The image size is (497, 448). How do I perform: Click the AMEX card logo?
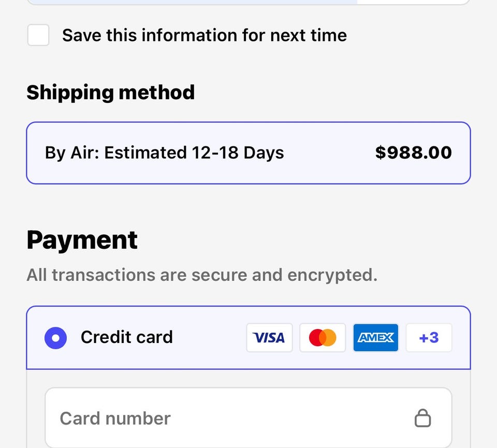pos(376,338)
